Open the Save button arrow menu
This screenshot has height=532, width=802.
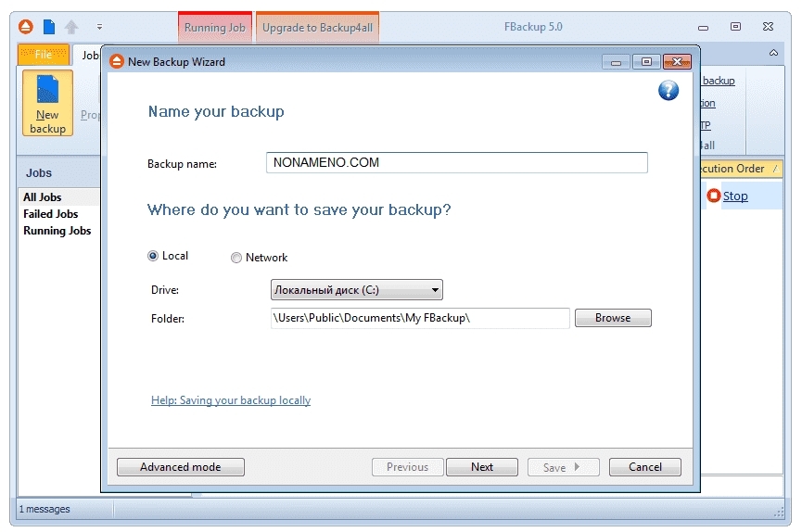[577, 467]
